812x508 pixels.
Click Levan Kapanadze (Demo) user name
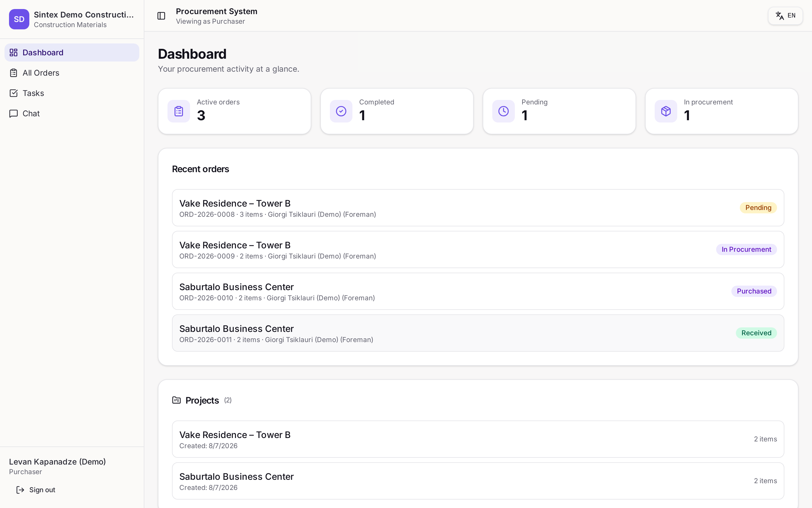coord(58,462)
